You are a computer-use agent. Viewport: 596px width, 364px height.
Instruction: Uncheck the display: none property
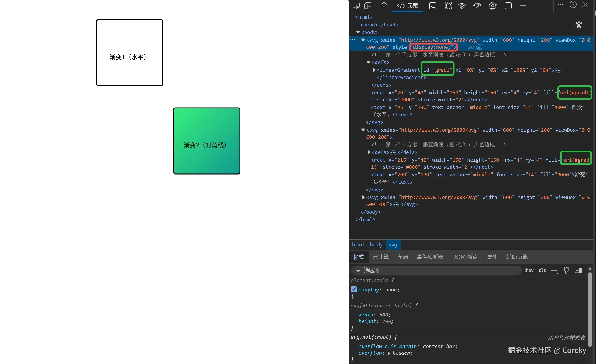pos(354,289)
